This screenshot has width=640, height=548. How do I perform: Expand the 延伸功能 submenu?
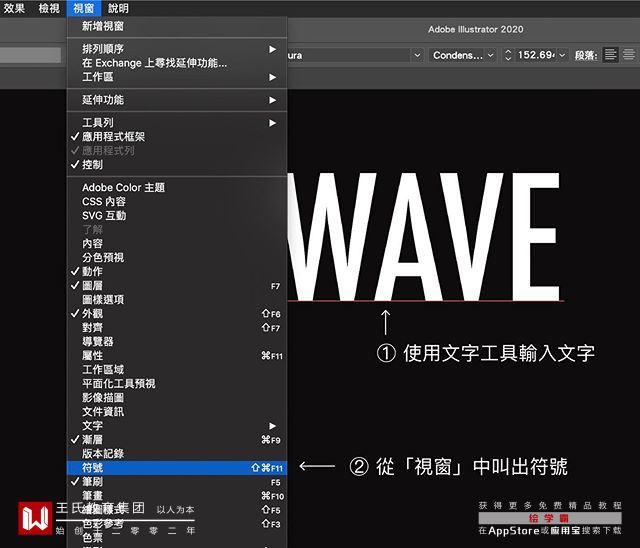click(x=177, y=100)
